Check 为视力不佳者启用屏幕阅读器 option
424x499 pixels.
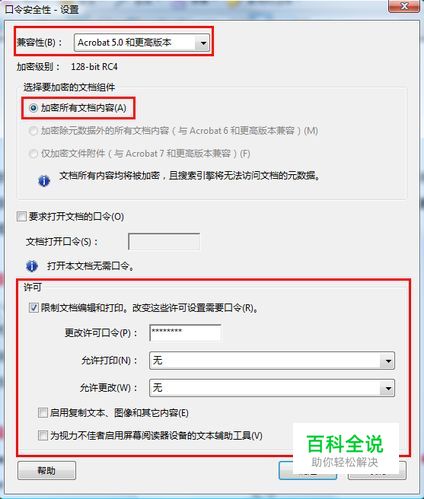(x=43, y=435)
